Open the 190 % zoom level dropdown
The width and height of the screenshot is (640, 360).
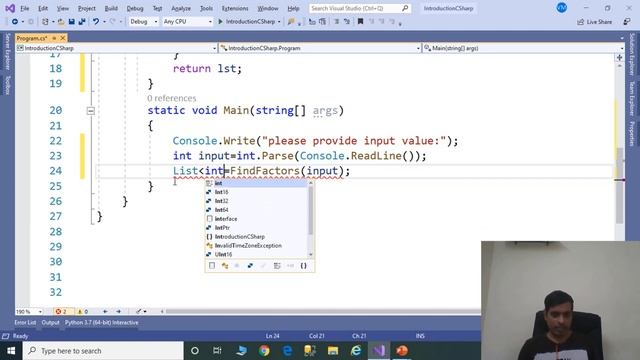(x=29, y=311)
